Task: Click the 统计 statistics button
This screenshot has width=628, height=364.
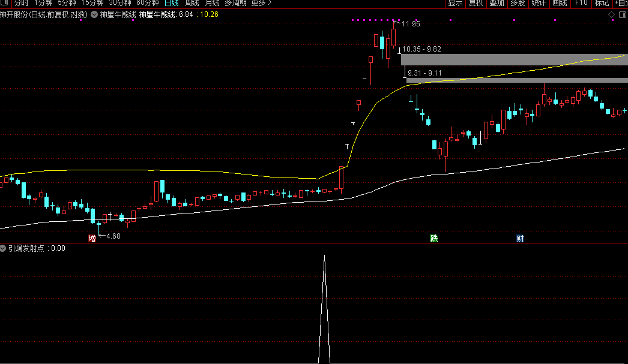Action: tap(539, 3)
